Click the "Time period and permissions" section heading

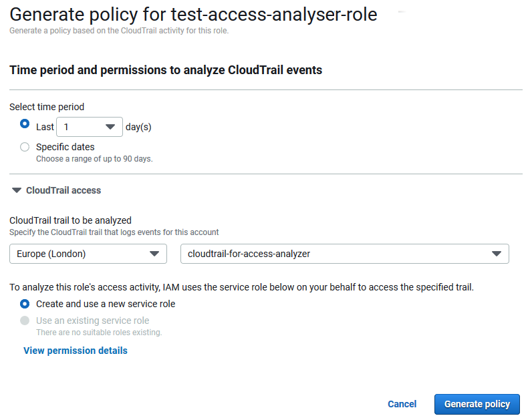[x=166, y=70]
